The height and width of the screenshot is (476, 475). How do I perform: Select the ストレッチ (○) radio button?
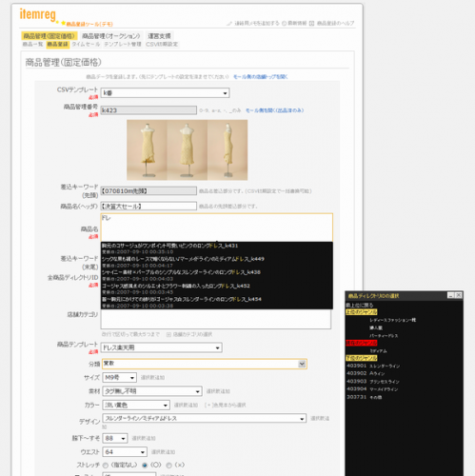(x=145, y=466)
